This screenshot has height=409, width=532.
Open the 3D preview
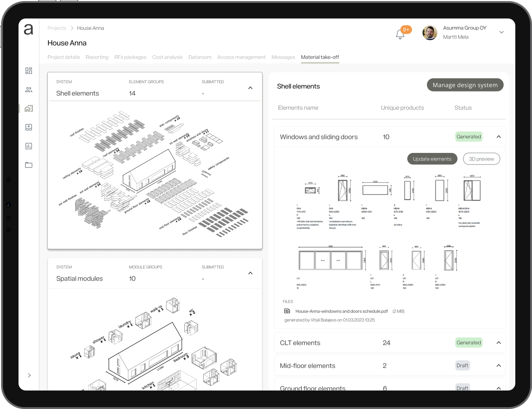pos(481,159)
